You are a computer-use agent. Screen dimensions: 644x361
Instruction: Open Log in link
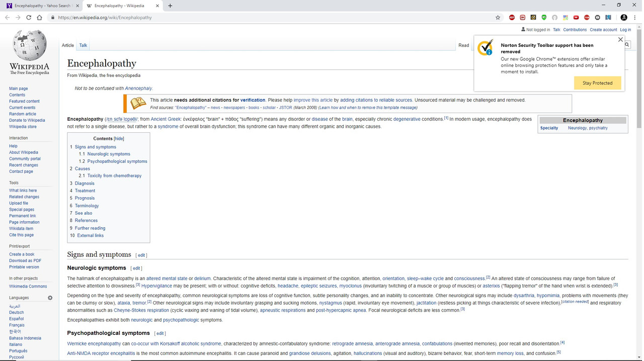click(x=625, y=30)
